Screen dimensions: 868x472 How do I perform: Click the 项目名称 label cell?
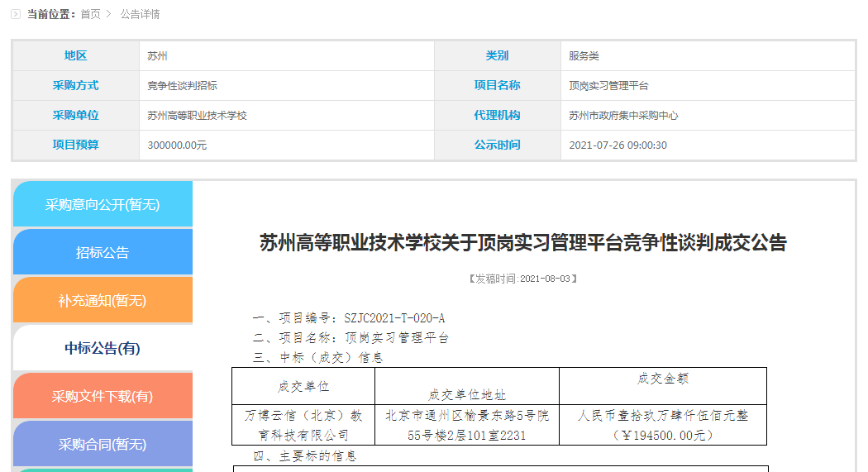coord(497,85)
